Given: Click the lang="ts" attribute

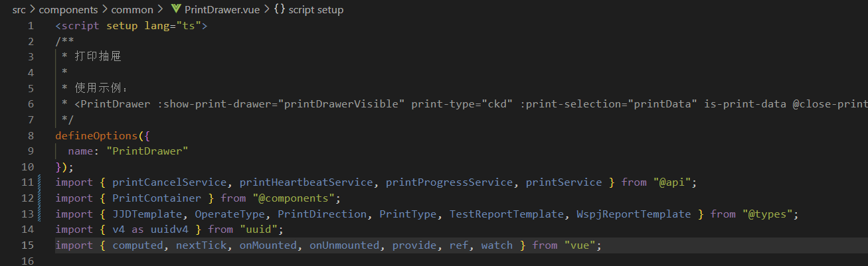Looking at the screenshot, I should [173, 26].
